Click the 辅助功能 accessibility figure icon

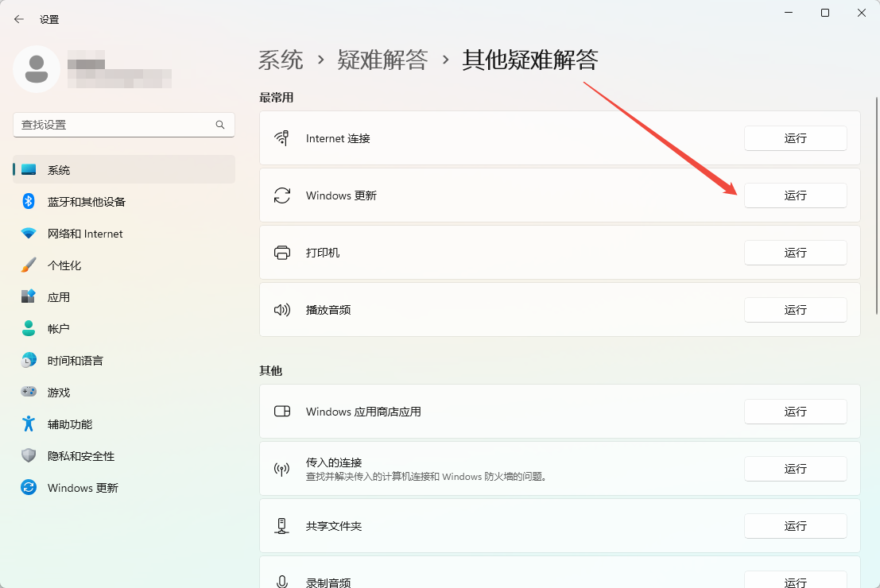click(29, 424)
